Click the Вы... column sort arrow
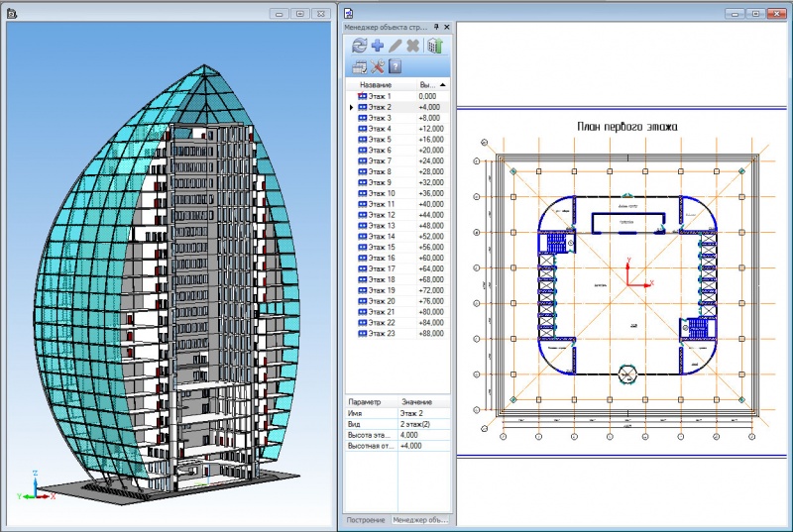This screenshot has width=793, height=532. (x=442, y=85)
